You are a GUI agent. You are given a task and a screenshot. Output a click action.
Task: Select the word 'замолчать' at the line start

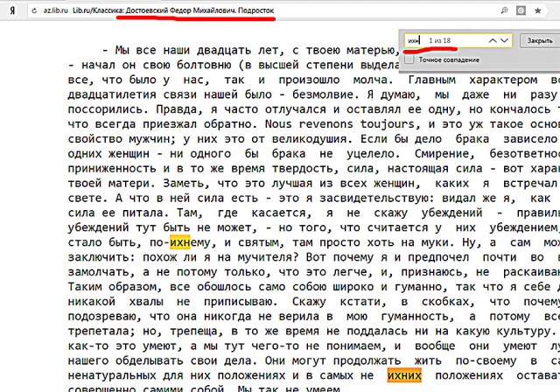click(x=99, y=272)
